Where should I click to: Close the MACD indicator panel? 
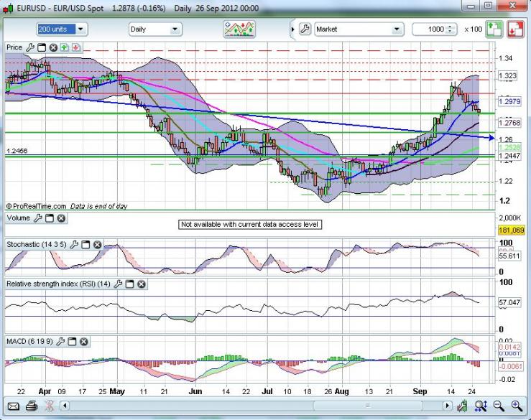[83, 342]
